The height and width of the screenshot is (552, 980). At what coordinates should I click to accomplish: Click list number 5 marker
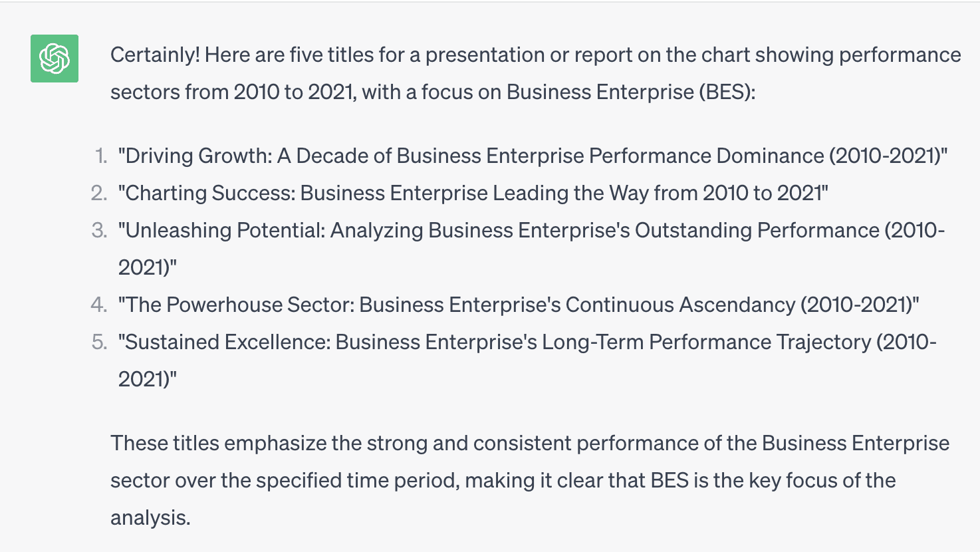99,342
